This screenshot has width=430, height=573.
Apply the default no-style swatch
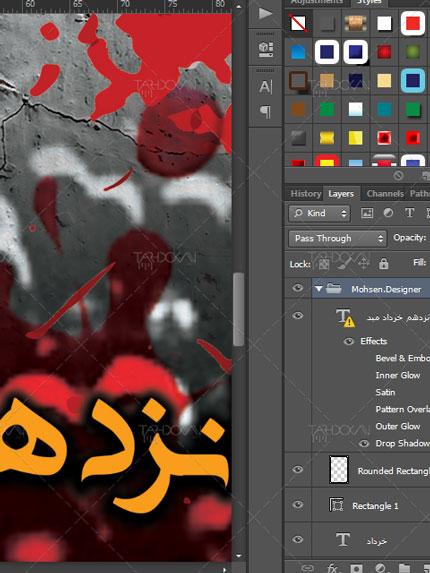pos(298,24)
